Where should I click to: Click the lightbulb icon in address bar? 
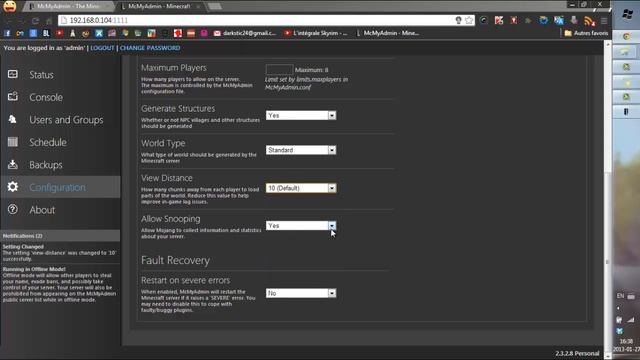point(458,20)
